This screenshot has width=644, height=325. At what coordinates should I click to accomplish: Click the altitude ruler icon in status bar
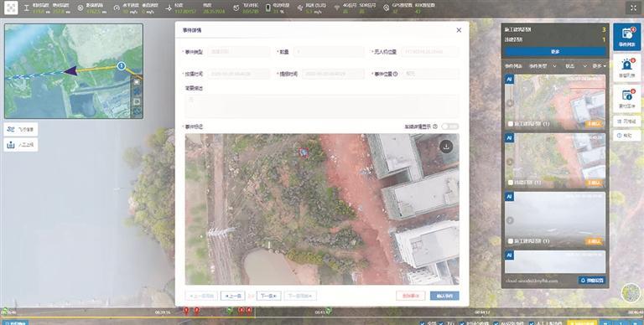point(27,8)
